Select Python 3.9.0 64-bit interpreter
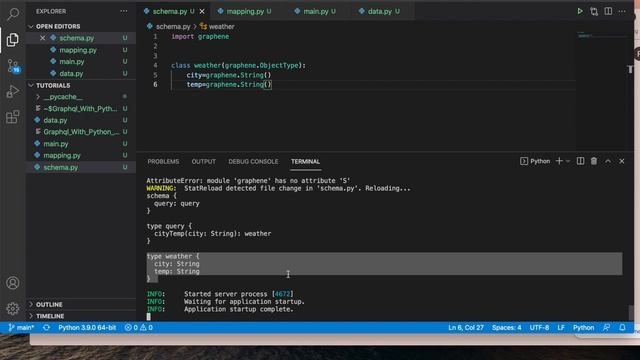Image resolution: width=640 pixels, height=360 pixels. [87, 328]
